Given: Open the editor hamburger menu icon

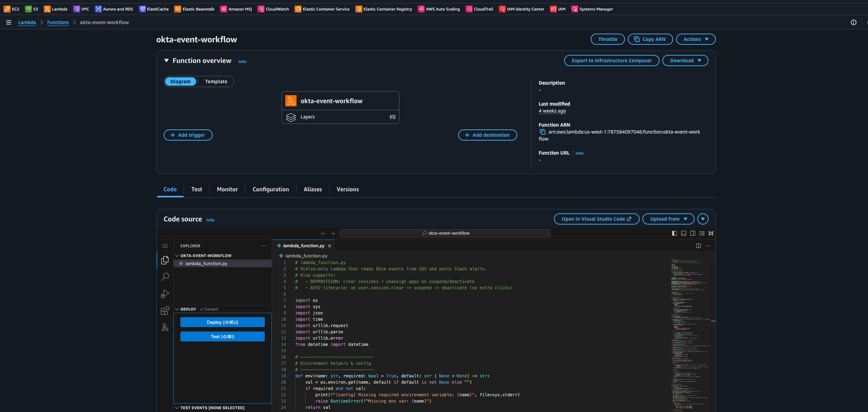Looking at the screenshot, I should tap(165, 246).
